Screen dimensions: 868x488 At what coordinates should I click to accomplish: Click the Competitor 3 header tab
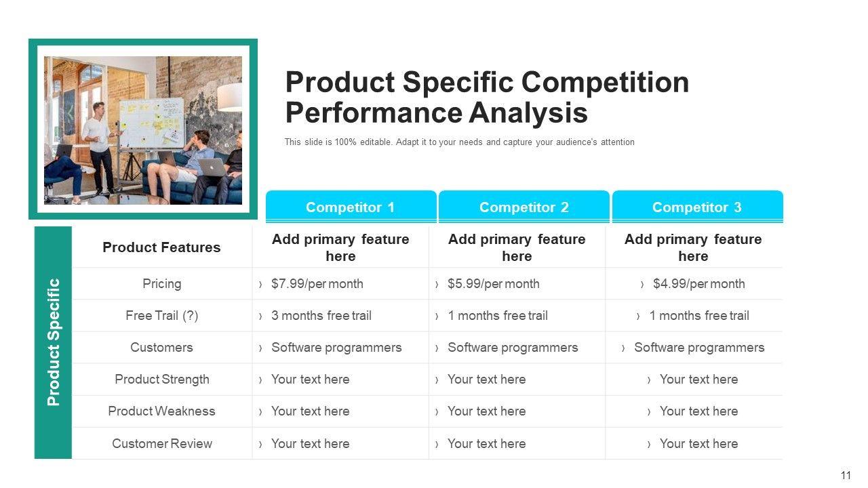point(696,207)
